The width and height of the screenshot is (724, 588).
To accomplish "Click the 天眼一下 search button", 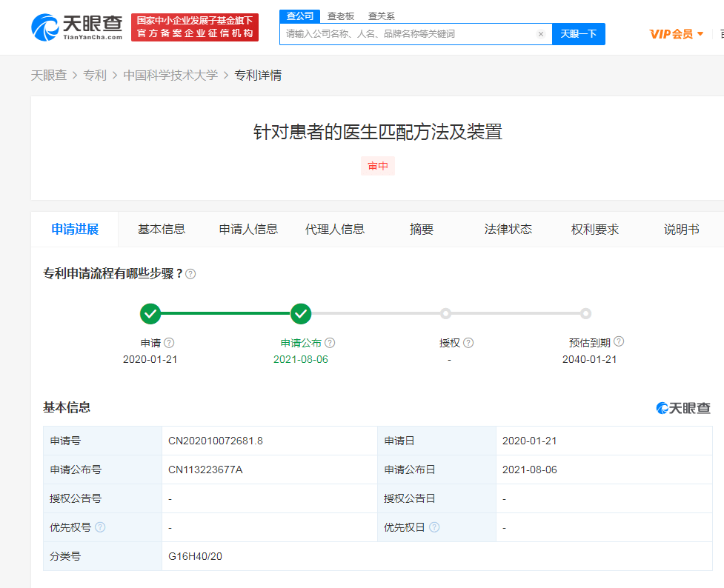I will tap(579, 34).
